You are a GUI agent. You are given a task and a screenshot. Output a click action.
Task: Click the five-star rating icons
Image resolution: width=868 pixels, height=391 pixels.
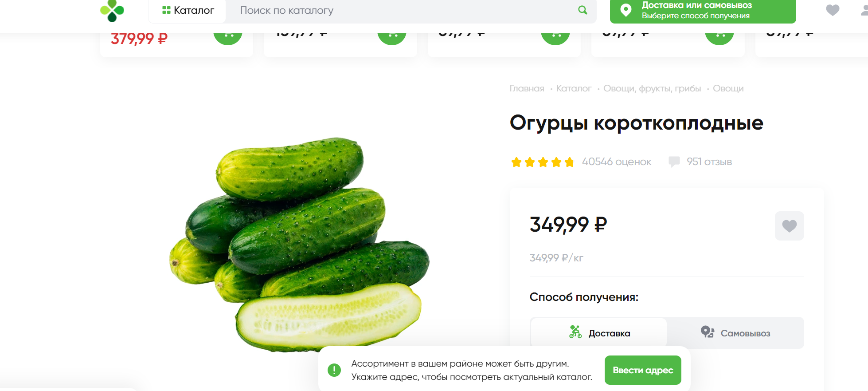pyautogui.click(x=543, y=162)
